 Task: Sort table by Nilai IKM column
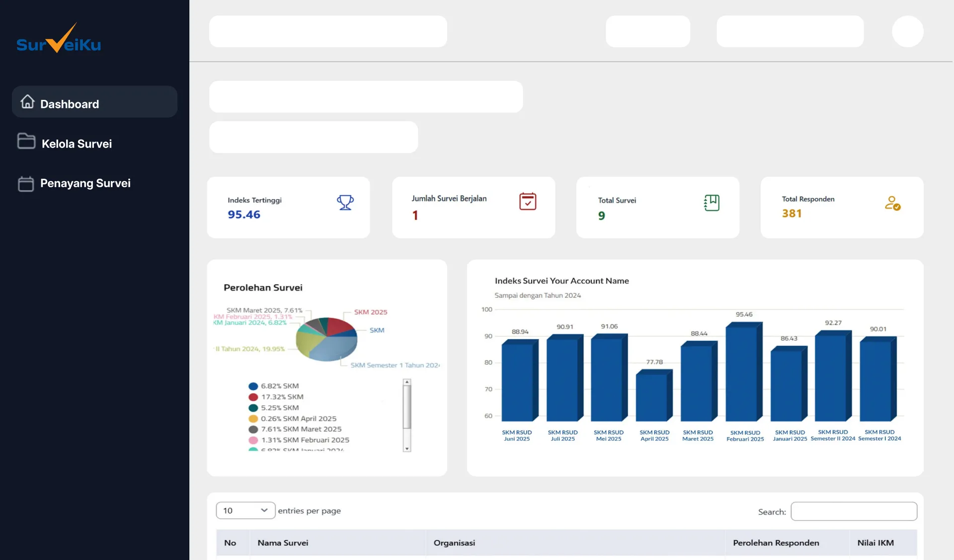tap(875, 543)
